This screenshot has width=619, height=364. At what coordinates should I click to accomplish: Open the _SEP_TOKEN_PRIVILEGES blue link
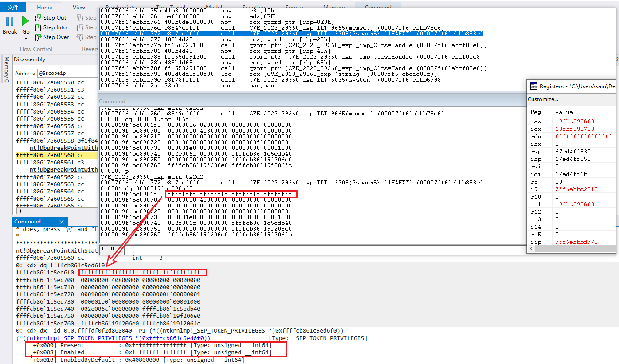tap(113, 338)
